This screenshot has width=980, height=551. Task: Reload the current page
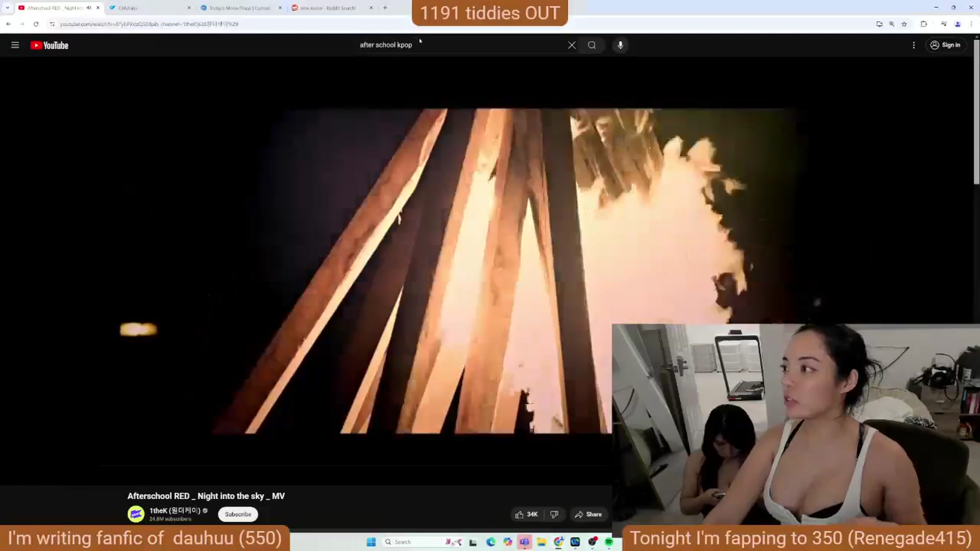click(36, 24)
